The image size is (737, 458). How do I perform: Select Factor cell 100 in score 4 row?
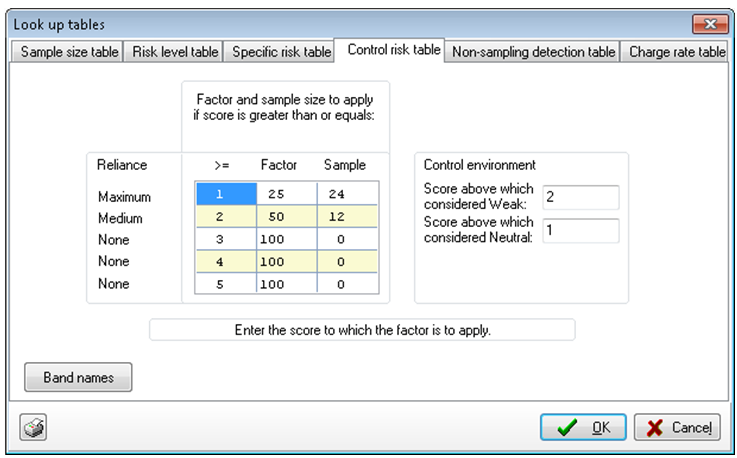(x=287, y=261)
